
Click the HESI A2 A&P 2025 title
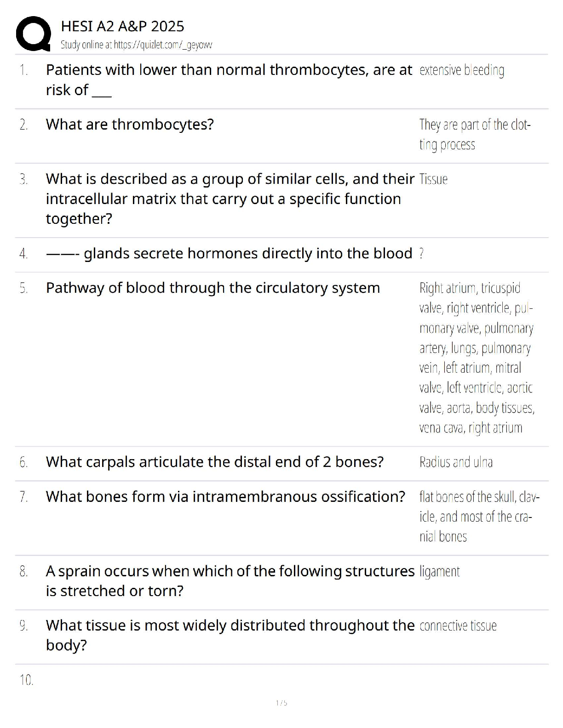pos(122,26)
